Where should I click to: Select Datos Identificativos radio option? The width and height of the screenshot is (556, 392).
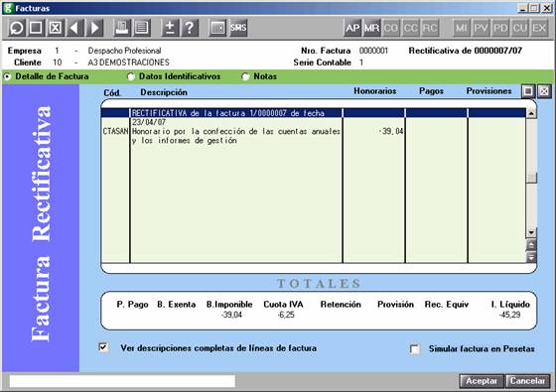pos(131,76)
